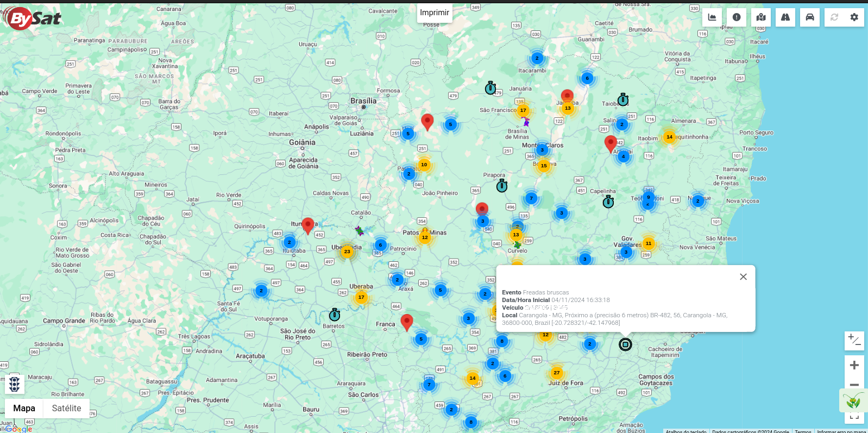Open yellow cluster 12 at Patos de Minas
The image size is (868, 433).
pyautogui.click(x=425, y=237)
